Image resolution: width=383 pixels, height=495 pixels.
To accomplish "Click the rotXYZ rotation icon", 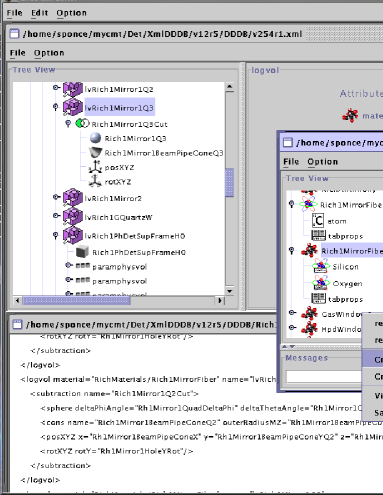I will [95, 181].
